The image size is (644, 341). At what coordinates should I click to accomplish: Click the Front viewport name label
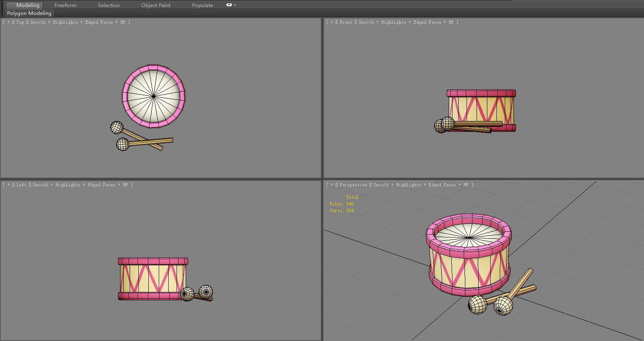[346, 22]
